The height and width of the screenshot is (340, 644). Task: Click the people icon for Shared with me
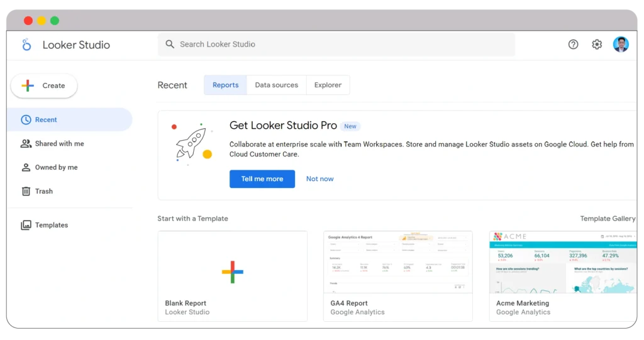click(x=26, y=143)
